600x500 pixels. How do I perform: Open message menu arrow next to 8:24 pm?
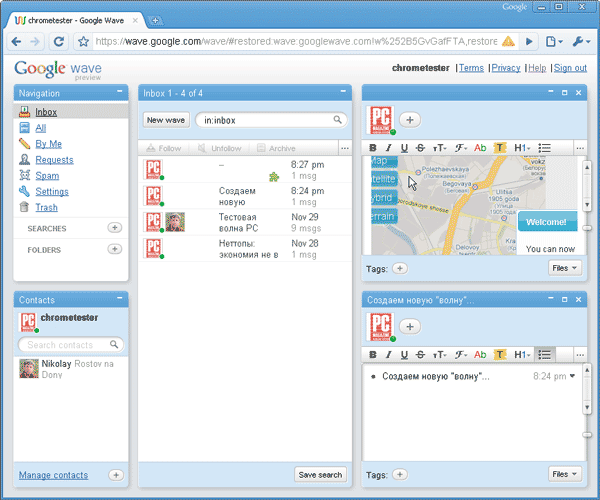click(x=572, y=376)
